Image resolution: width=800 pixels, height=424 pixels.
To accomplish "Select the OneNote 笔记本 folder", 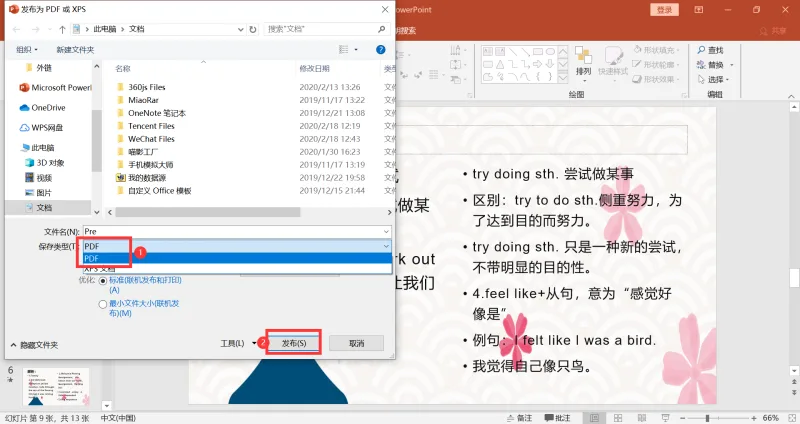I will click(152, 113).
